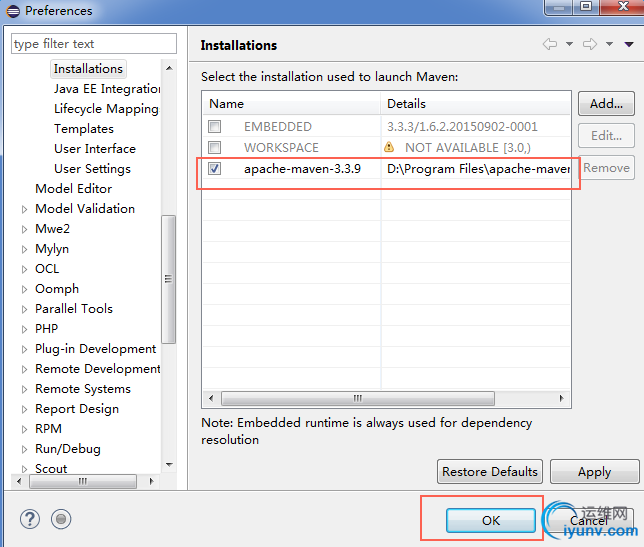Click the record/oomph preference recorder icon
Screen dimensions: 644x547
[61, 519]
